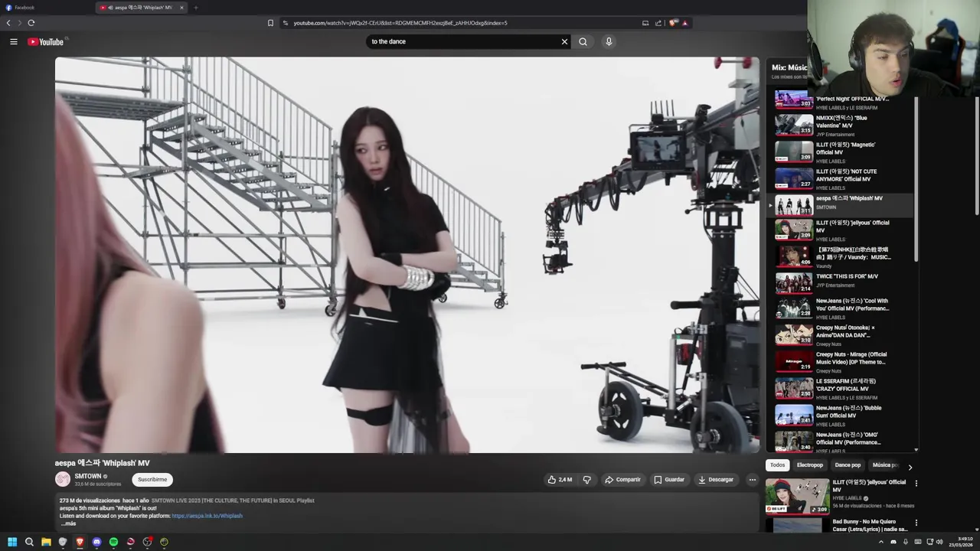Open Brave browser from the taskbar
Viewport: 980px width, 551px height.
coord(80,542)
